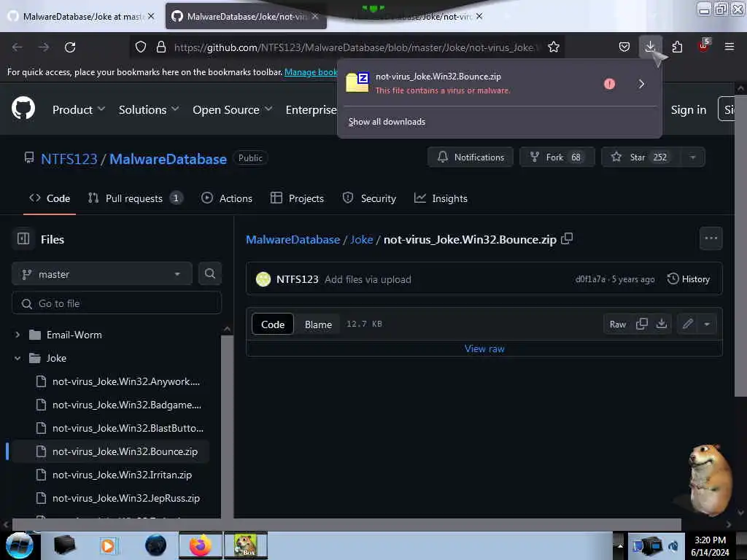Image resolution: width=747 pixels, height=560 pixels.
Task: Select the Code view toggle
Action: click(273, 324)
